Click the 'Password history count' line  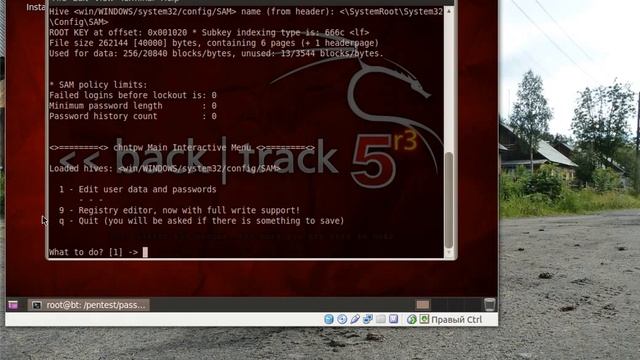[133, 116]
